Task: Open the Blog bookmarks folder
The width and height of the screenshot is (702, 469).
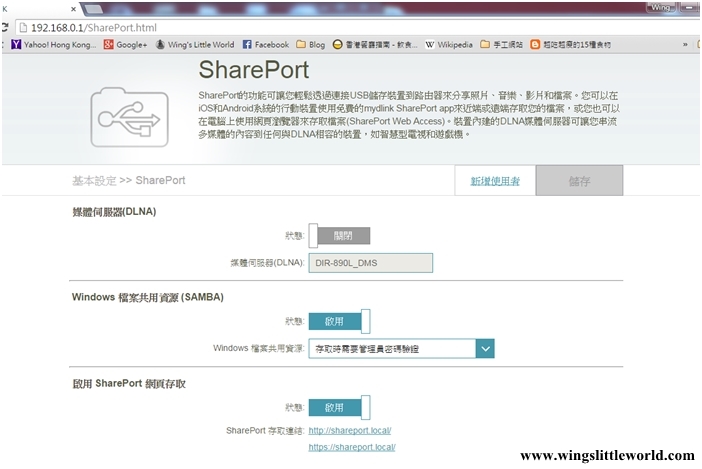Action: tap(310, 44)
